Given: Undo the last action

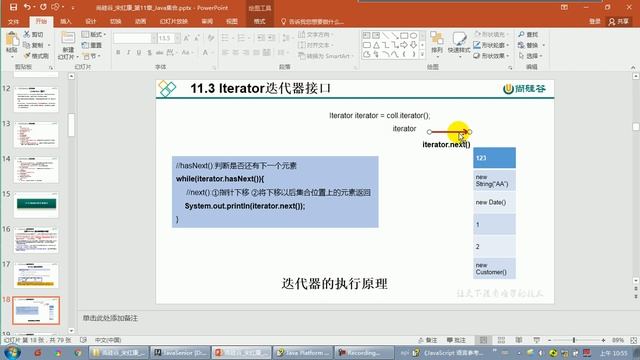Looking at the screenshot, I should coord(27,7).
